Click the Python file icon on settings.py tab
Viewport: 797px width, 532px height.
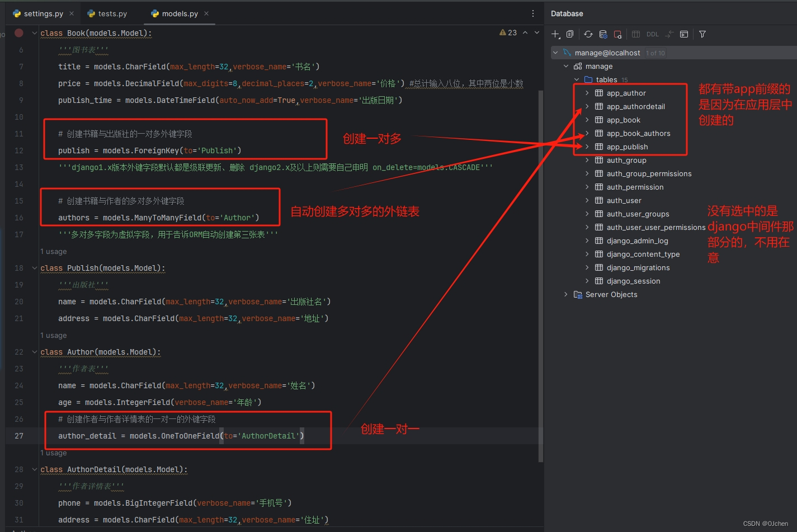coord(17,13)
